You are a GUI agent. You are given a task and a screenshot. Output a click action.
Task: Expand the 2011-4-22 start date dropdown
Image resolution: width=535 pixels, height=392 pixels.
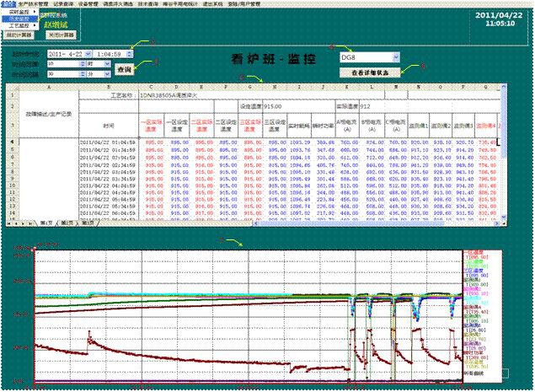(x=87, y=53)
